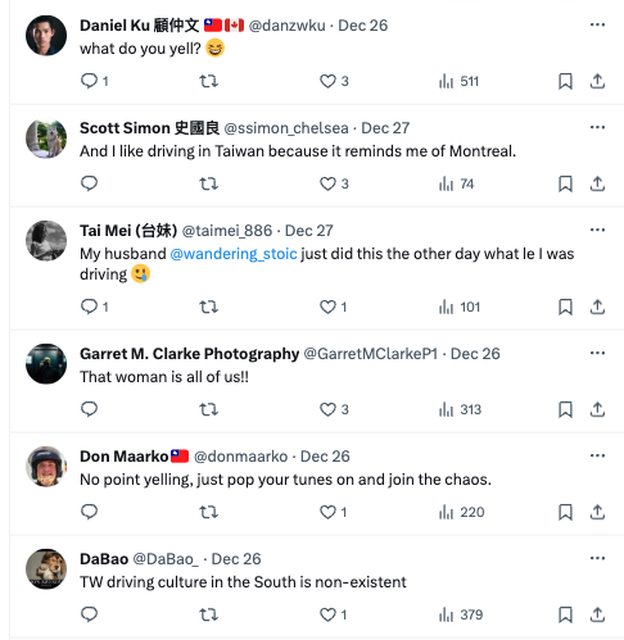Image resolution: width=624 pixels, height=640 pixels.
Task: Expand the three-dot menu on DaBao's tweet
Action: [x=597, y=558]
